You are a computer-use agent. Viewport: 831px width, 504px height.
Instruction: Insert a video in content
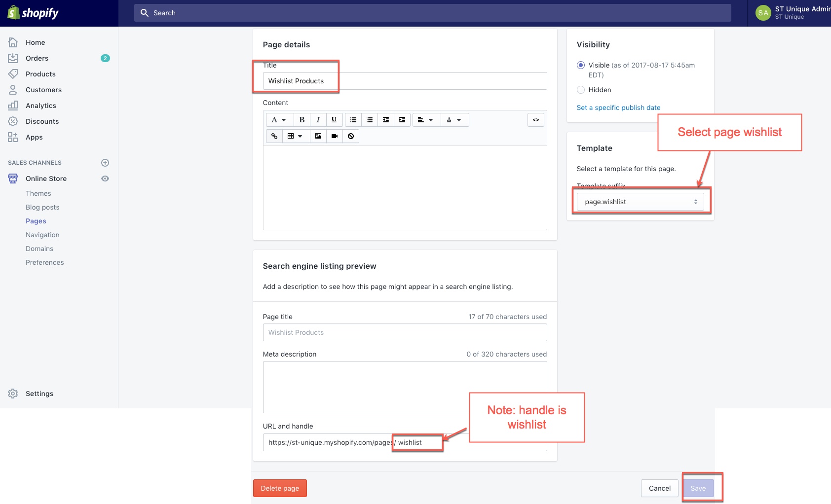[x=335, y=136]
